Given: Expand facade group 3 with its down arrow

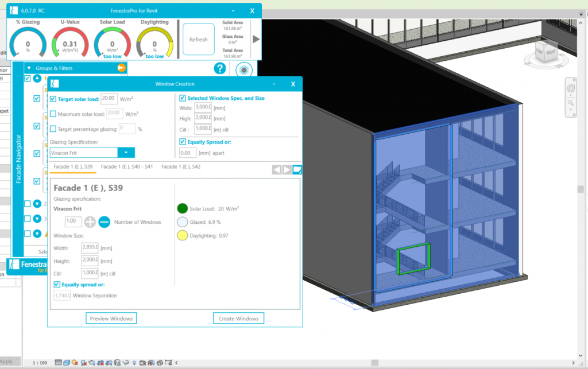Looking at the screenshot, I should pos(37,219).
